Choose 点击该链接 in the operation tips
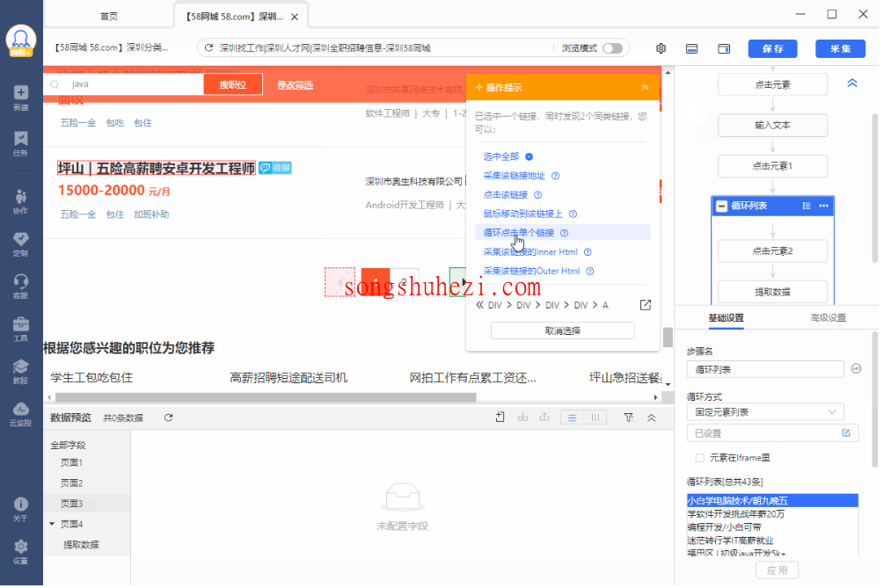Viewport: 884px width, 588px height. click(506, 195)
